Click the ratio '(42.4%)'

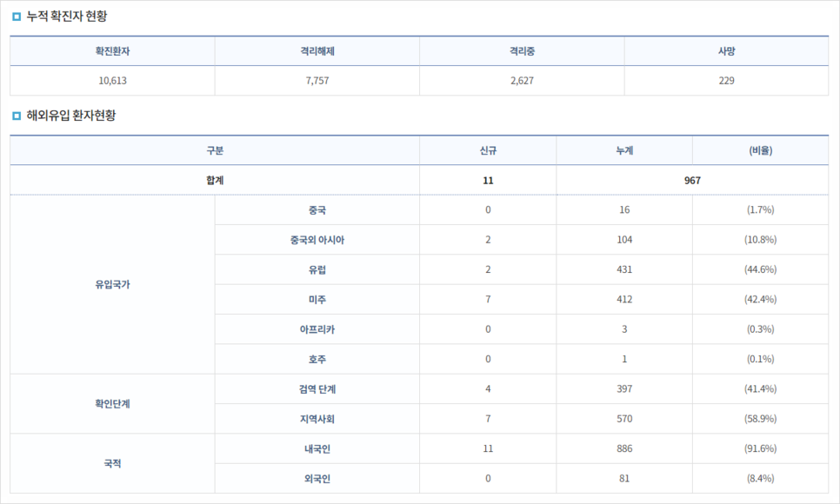pos(761,300)
